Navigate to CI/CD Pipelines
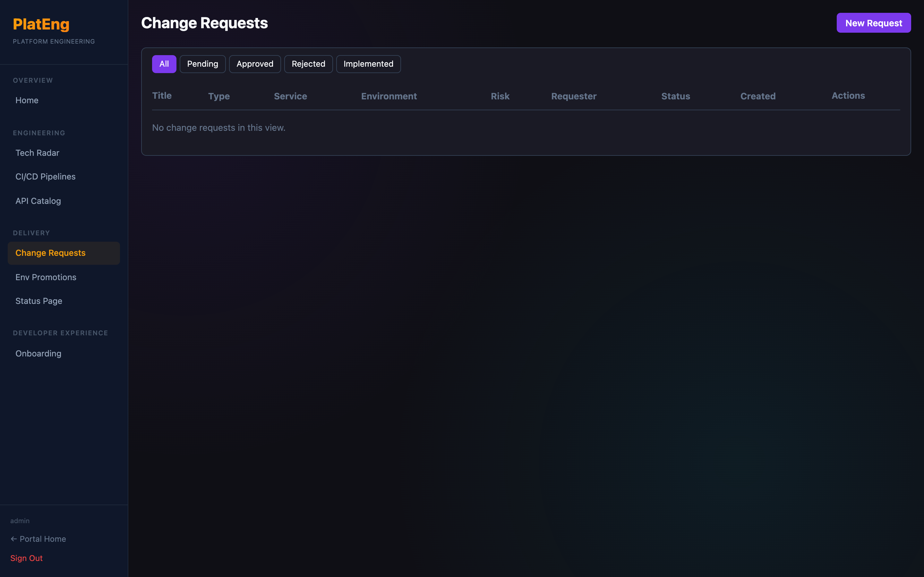924x577 pixels. pyautogui.click(x=45, y=176)
